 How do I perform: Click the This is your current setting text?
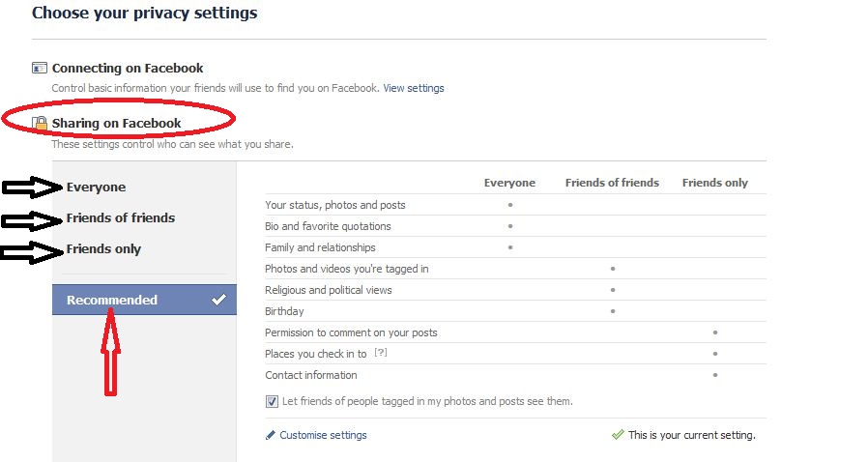pyautogui.click(x=691, y=435)
